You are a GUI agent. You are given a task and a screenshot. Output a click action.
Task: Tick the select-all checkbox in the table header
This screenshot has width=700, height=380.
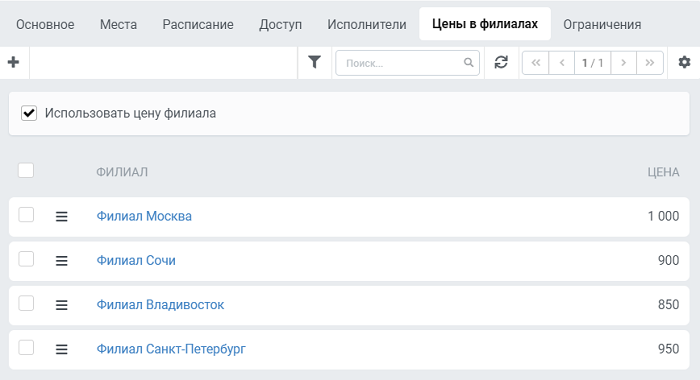(x=26, y=171)
